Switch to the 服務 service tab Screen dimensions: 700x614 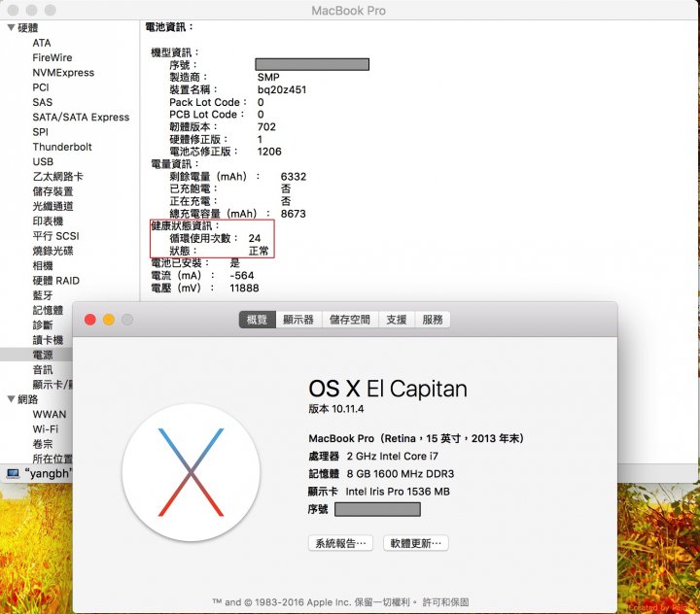pos(432,320)
